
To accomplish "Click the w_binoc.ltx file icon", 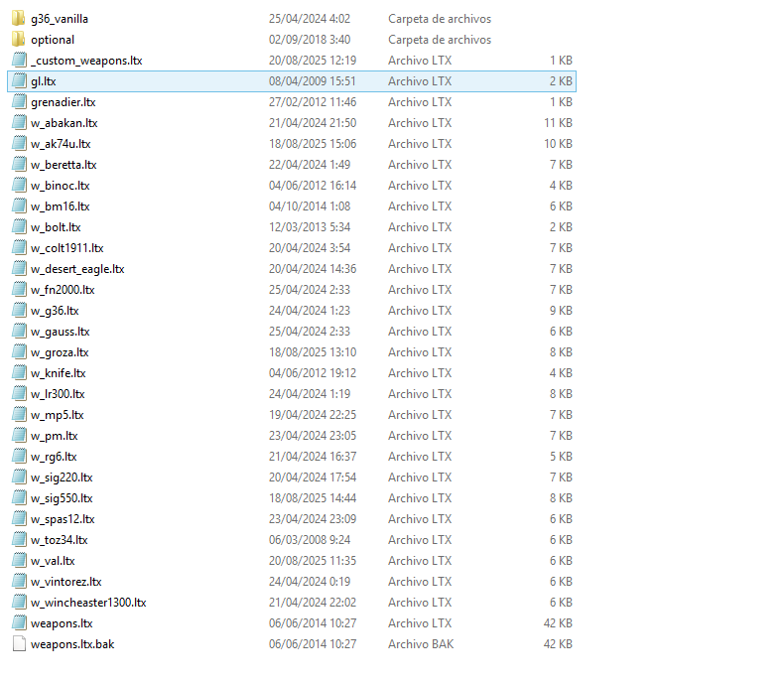I will click(x=19, y=186).
